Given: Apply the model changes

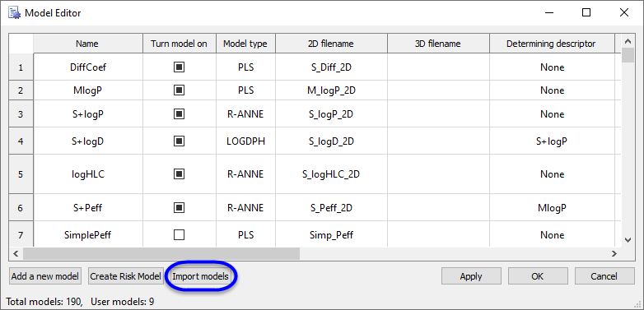Looking at the screenshot, I should [471, 276].
